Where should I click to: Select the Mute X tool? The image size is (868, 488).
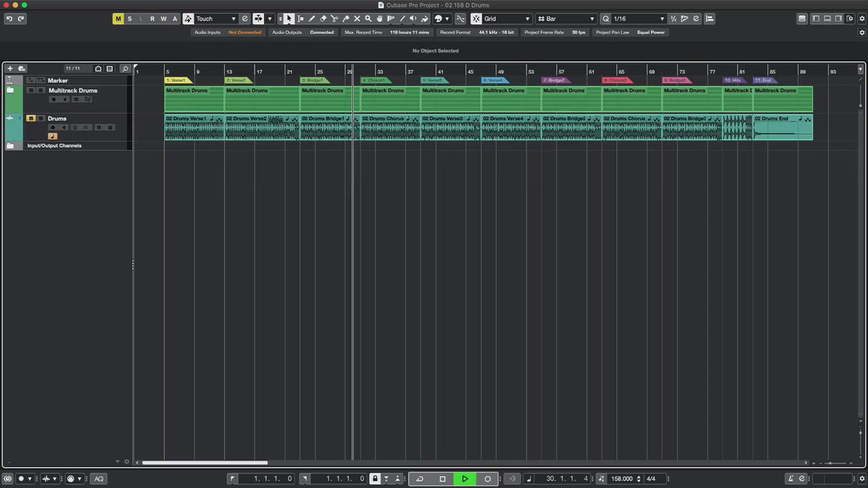[x=357, y=19]
